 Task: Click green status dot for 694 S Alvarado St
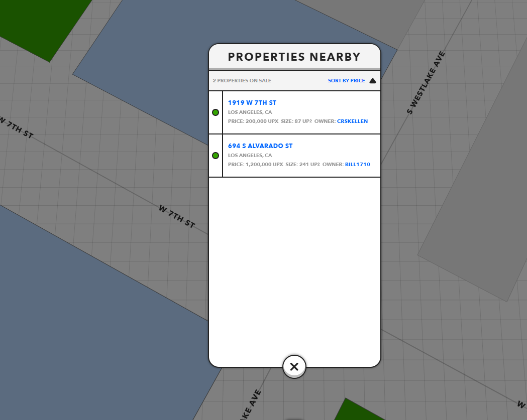pos(216,156)
